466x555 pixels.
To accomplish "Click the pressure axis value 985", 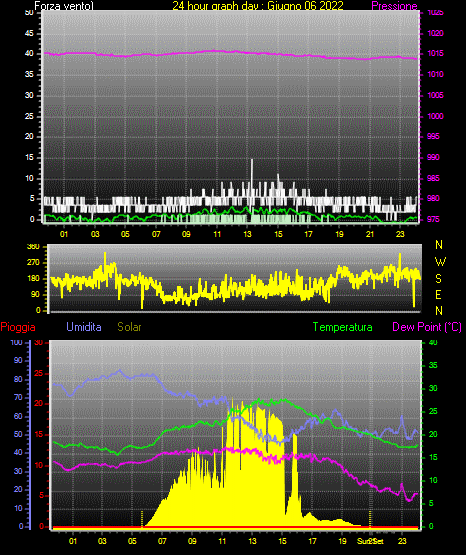I will (x=433, y=178).
